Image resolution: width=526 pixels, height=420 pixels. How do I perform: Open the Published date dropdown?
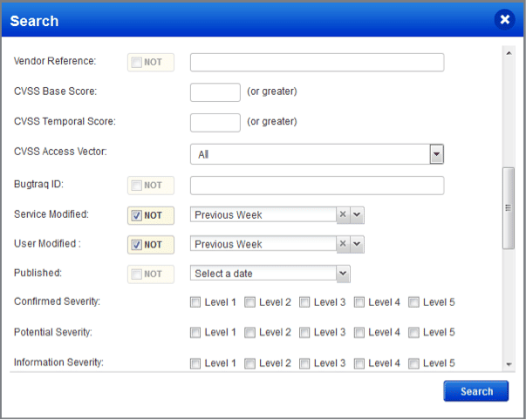pyautogui.click(x=343, y=274)
